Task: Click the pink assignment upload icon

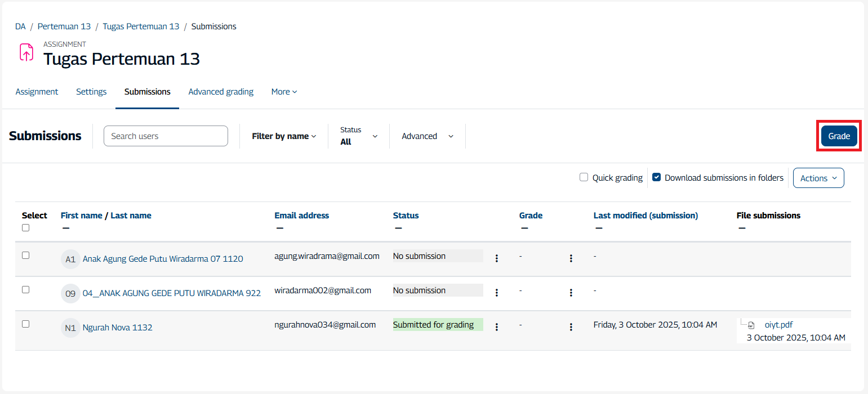Action: 26,52
